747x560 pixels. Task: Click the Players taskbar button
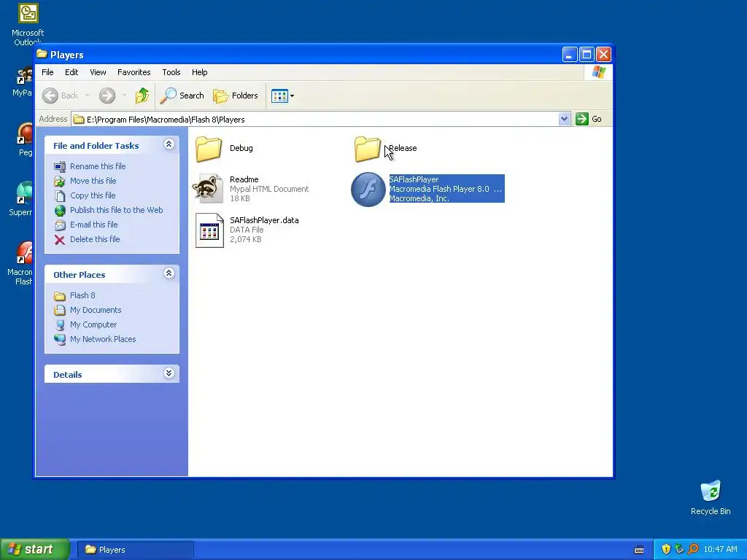click(x=135, y=550)
